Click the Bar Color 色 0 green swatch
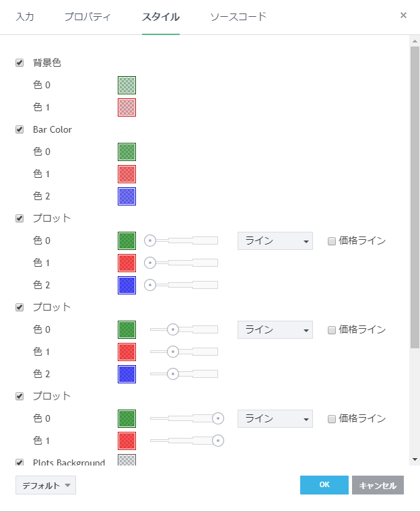This screenshot has width=420, height=512. 127,152
